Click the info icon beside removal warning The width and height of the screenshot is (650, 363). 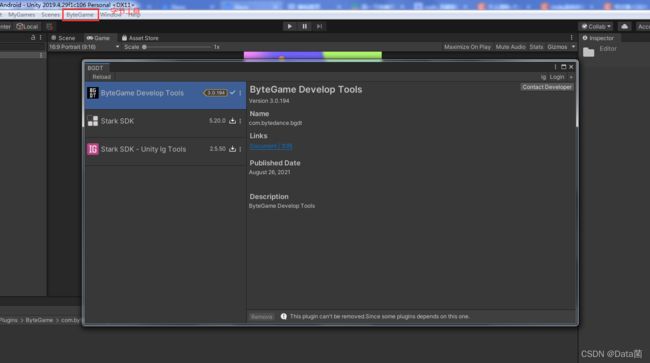[x=284, y=316]
